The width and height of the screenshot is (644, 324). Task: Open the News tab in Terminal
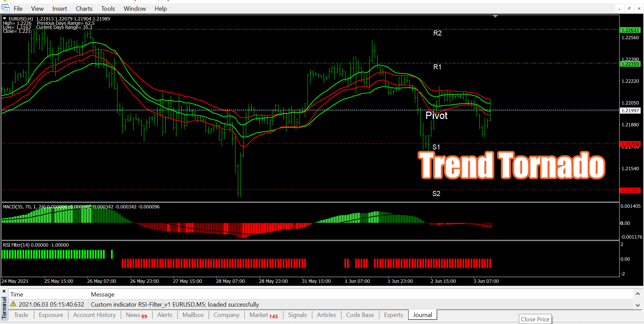point(136,315)
